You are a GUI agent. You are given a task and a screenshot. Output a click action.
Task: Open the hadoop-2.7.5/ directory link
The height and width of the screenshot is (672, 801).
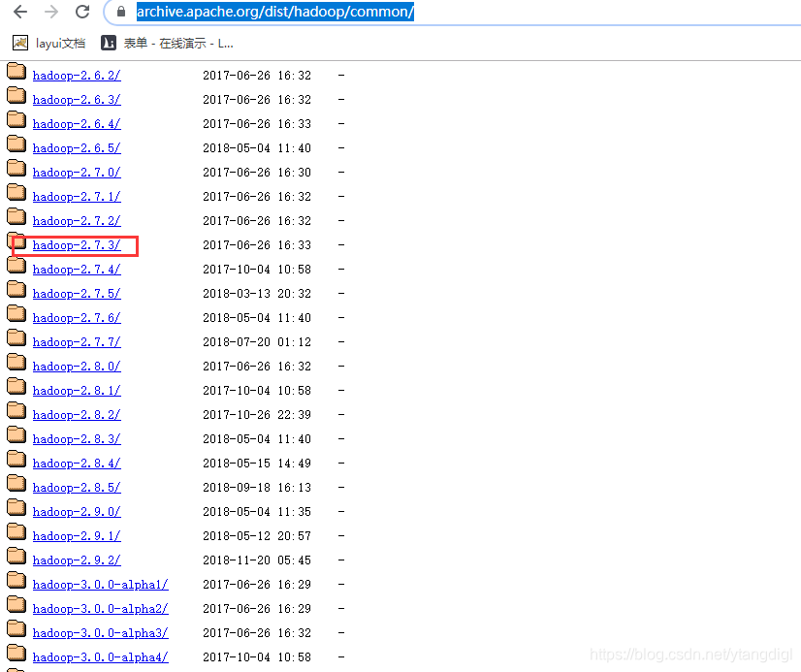[77, 294]
